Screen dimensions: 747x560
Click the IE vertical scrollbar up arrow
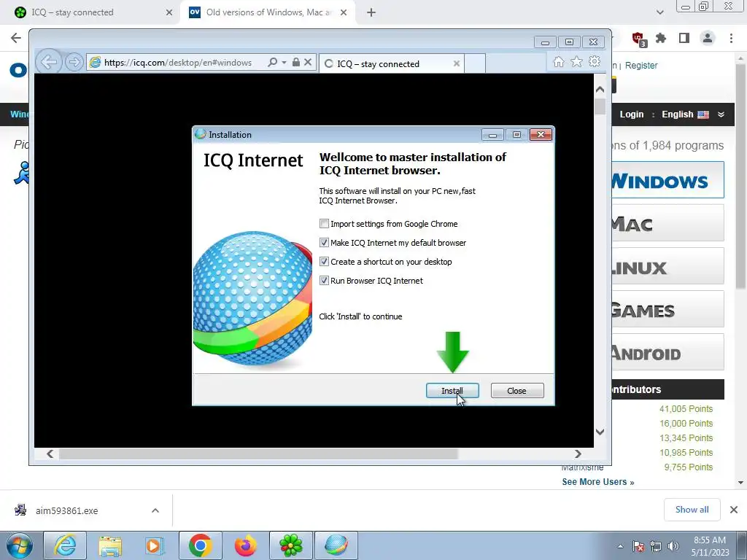pos(600,89)
